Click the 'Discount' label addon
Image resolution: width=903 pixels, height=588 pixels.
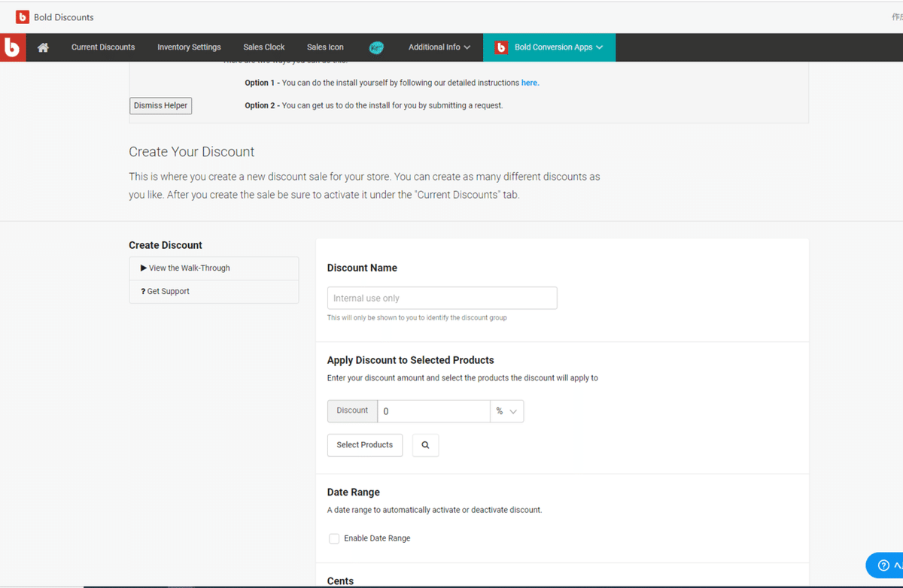click(x=352, y=411)
